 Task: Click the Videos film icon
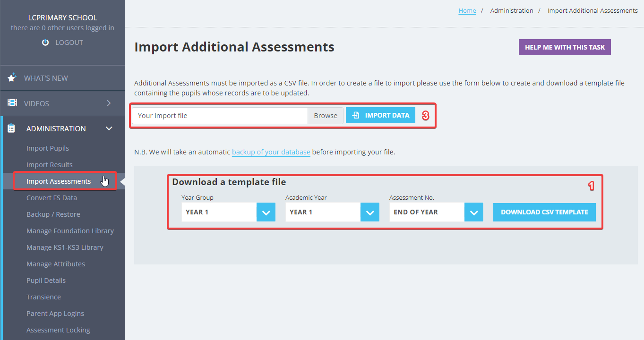[x=12, y=103]
